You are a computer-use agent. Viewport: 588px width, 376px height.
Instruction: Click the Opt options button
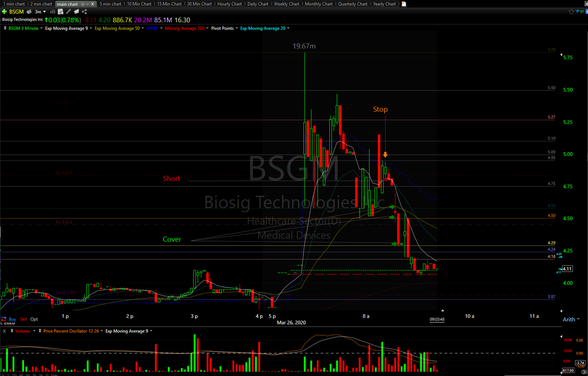point(34,319)
